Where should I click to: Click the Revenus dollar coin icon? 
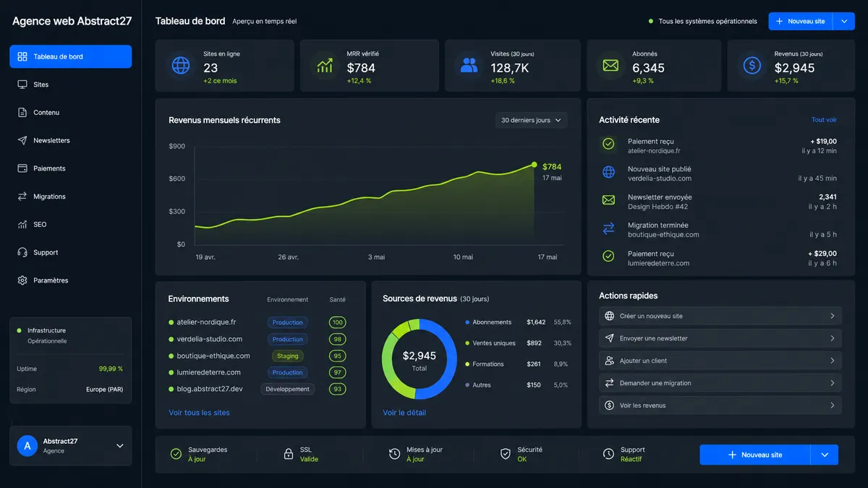coord(752,65)
